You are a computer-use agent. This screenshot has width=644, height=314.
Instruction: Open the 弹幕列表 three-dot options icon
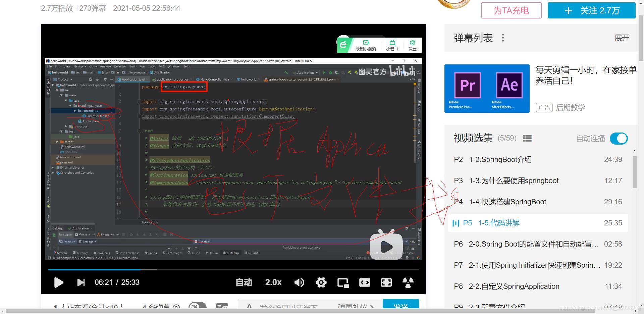click(503, 38)
